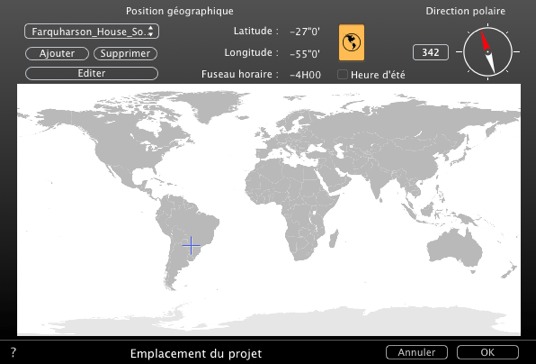Image resolution: width=536 pixels, height=364 pixels.
Task: Click Annuler to cancel the dialog
Action: [417, 352]
